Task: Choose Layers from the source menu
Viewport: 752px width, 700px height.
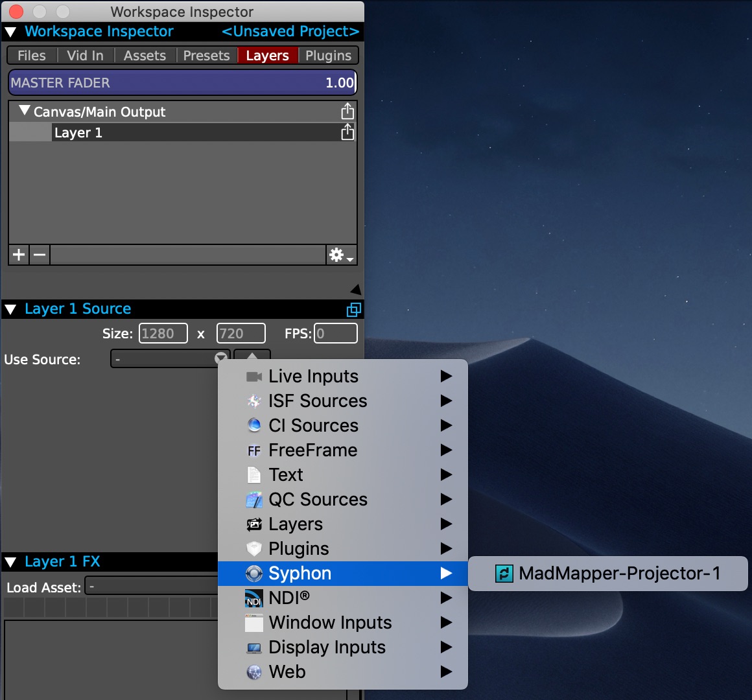Action: [x=343, y=524]
